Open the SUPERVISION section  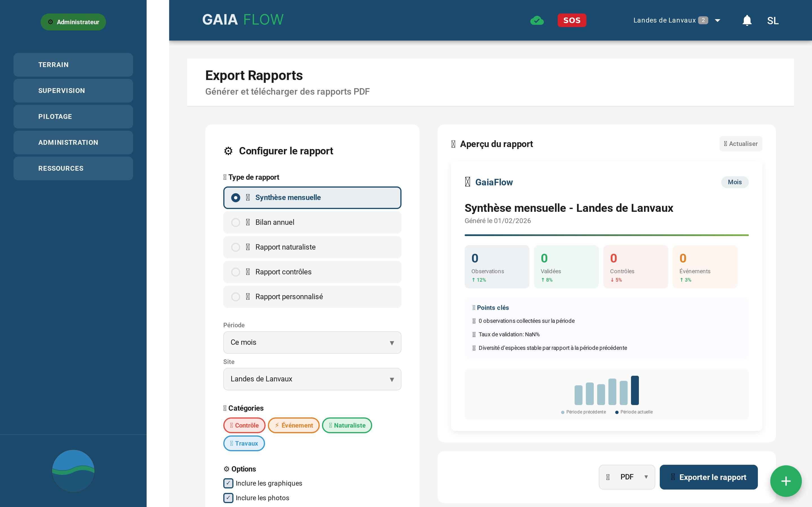point(73,90)
